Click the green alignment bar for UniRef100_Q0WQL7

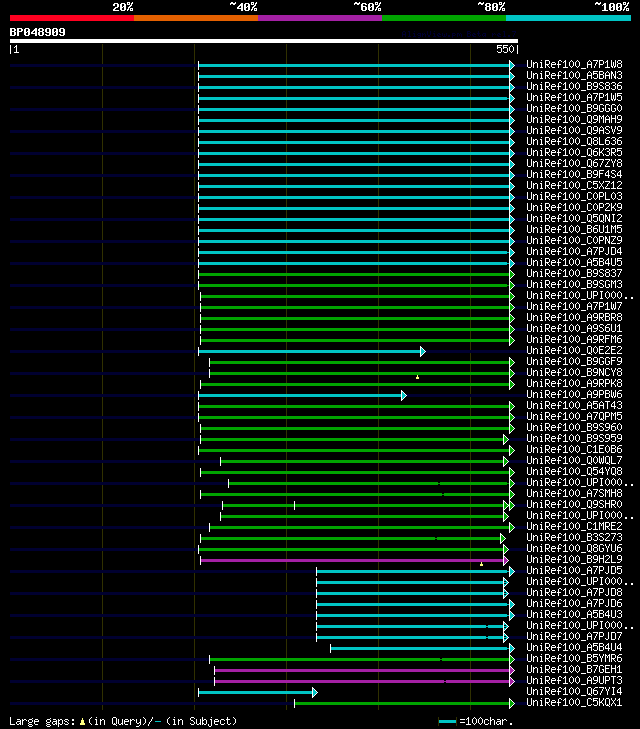click(x=362, y=462)
